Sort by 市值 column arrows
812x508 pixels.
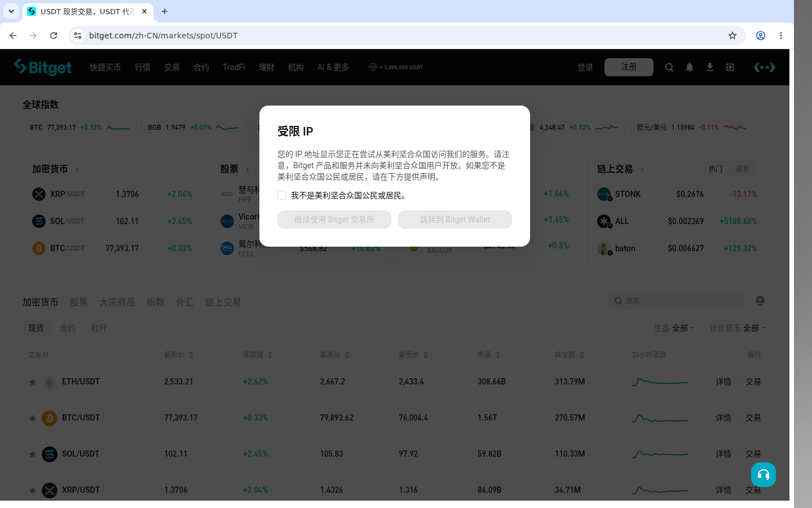coord(498,355)
